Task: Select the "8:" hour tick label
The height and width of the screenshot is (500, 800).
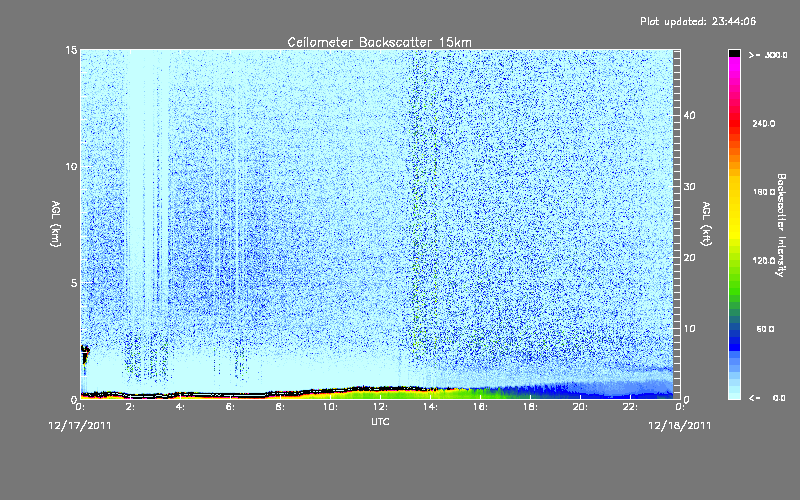Action: (280, 407)
